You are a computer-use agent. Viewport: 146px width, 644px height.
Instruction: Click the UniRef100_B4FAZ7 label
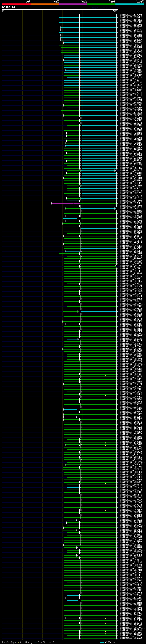coord(131,37)
